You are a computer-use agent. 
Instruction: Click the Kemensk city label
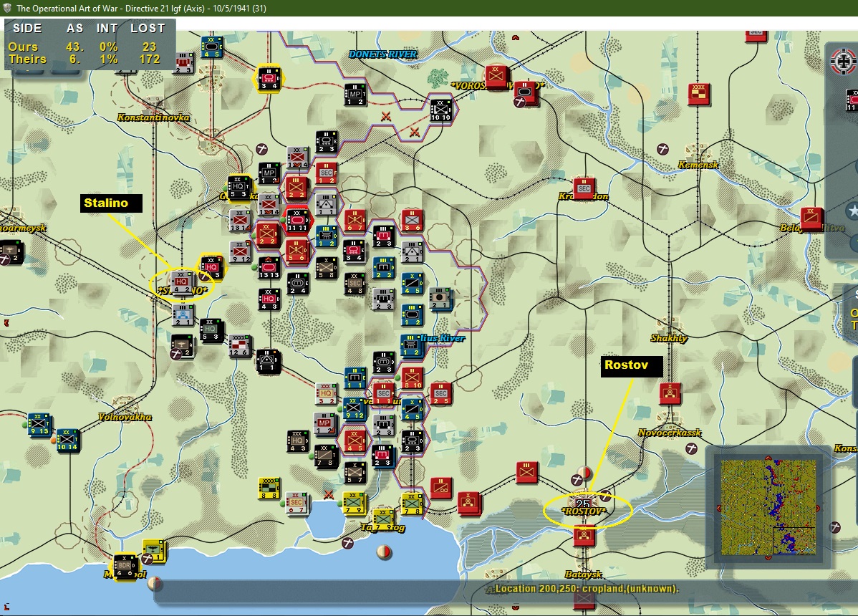click(698, 164)
